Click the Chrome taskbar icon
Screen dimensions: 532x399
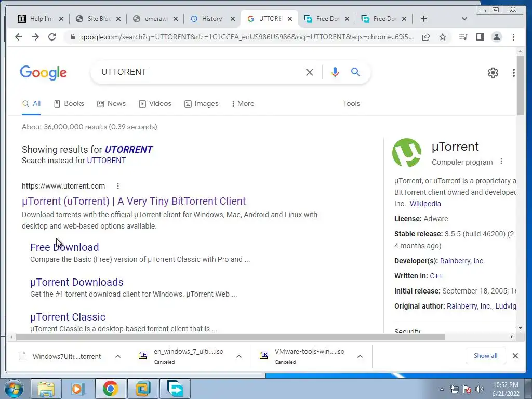[110, 389]
